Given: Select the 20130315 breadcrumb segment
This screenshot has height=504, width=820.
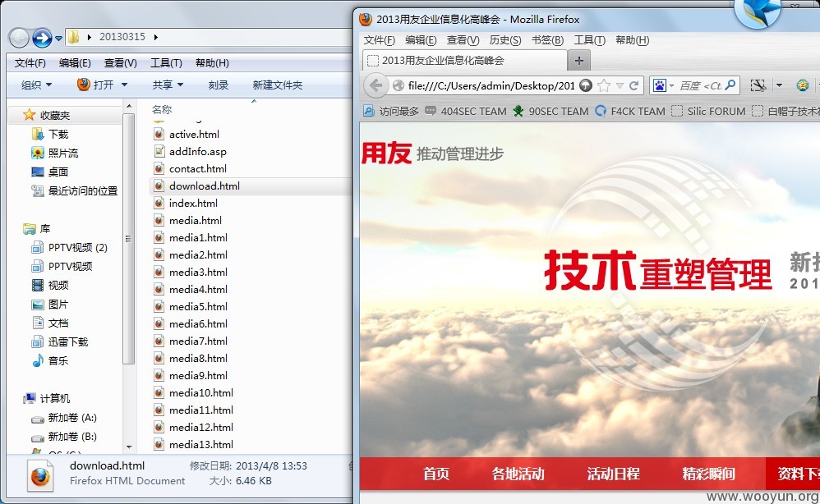Looking at the screenshot, I should 122,37.
